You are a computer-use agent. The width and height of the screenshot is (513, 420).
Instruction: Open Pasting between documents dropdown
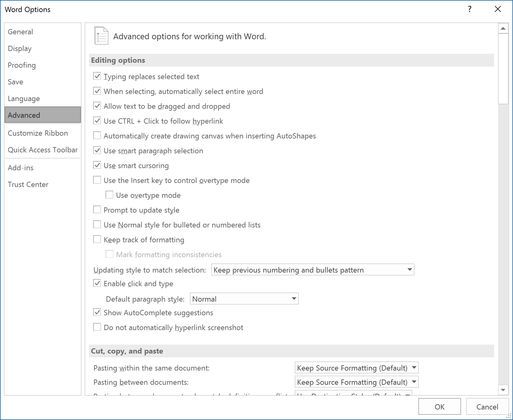(356, 382)
